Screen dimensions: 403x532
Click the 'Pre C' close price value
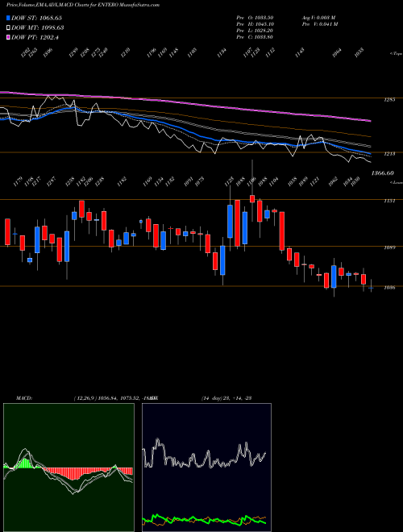(255, 37)
